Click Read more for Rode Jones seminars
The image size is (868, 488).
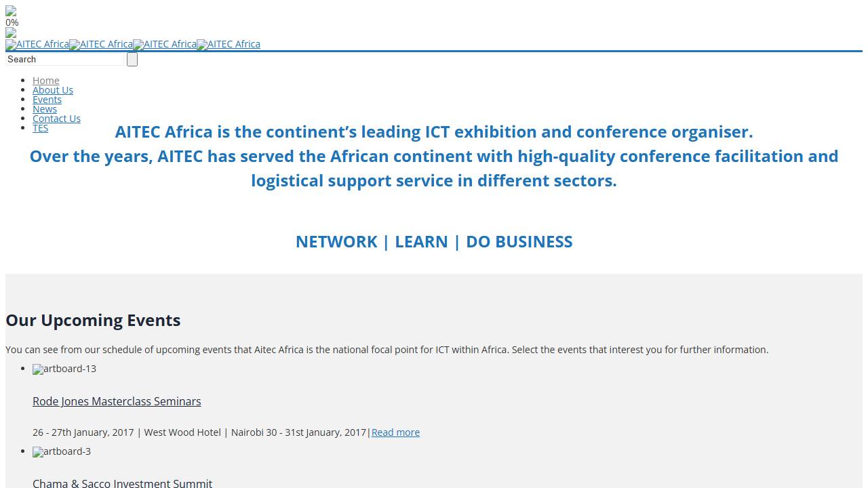click(395, 432)
